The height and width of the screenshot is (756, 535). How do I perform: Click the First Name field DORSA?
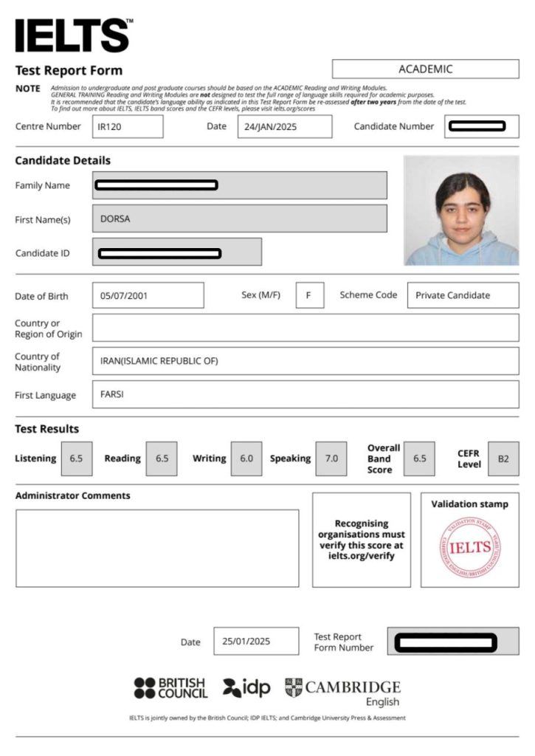(x=240, y=219)
